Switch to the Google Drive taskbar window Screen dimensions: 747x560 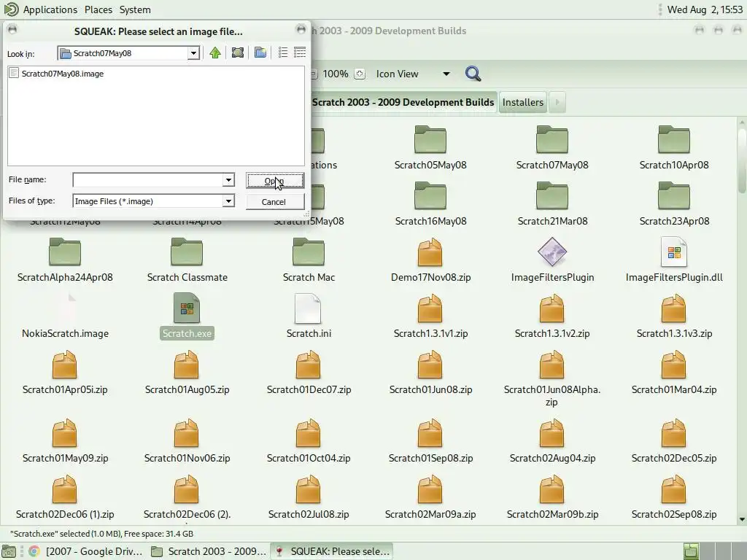pos(86,551)
